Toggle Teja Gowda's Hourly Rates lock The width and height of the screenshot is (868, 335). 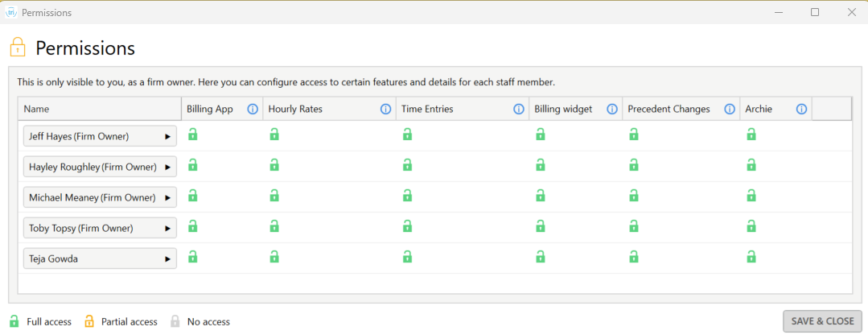274,256
